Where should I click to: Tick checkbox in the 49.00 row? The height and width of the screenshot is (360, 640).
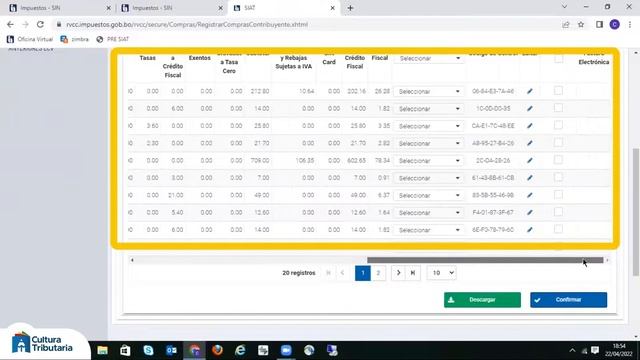(558, 194)
